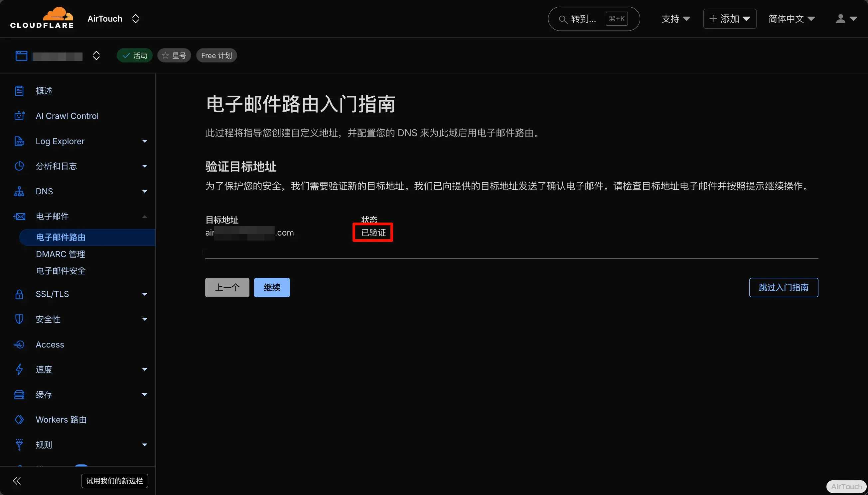Click the Cloudflare logo
Viewport: 868px width, 495px height.
click(42, 18)
